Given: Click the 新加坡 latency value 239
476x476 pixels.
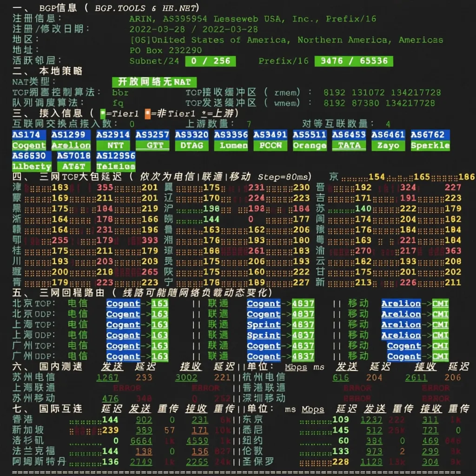Looking at the screenshot, I should (x=110, y=430).
